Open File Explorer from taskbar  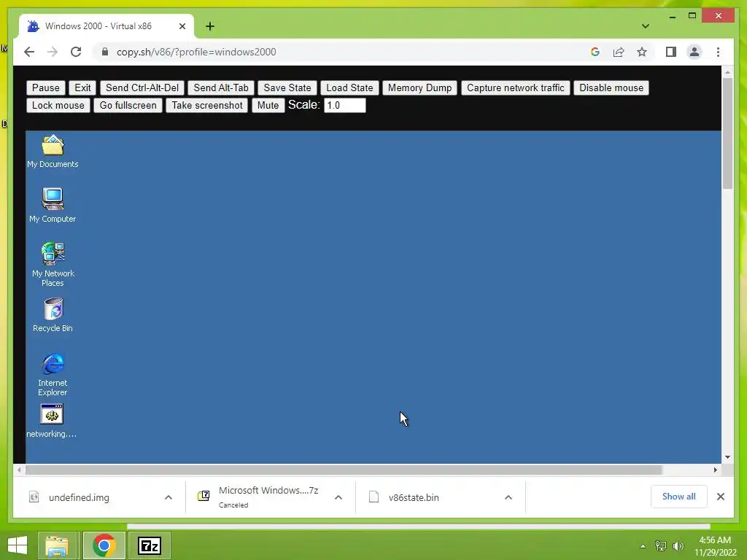[x=57, y=545]
